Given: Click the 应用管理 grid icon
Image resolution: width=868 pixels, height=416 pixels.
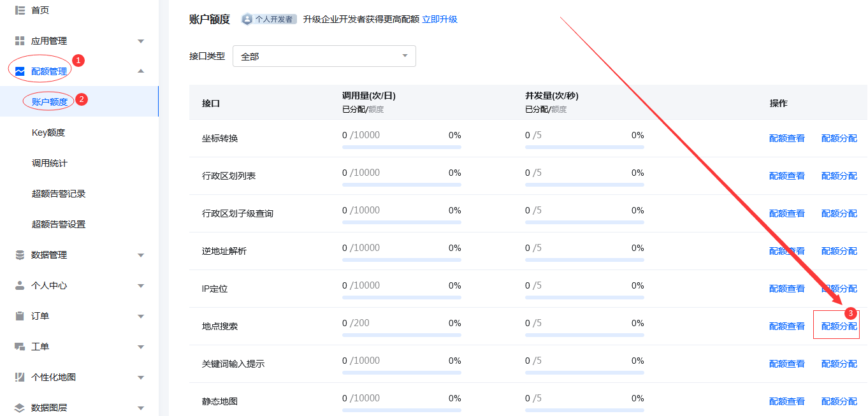Looking at the screenshot, I should click(20, 41).
